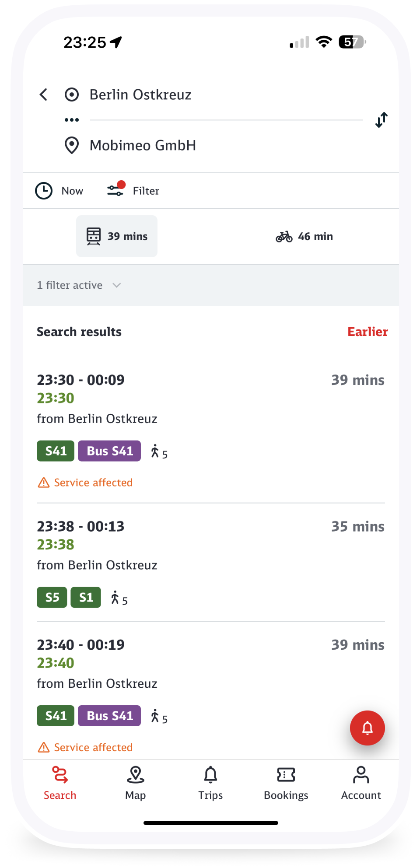Screen dimensions: 420x868
Task: Select the bicycle 46 min option
Action: point(304,236)
